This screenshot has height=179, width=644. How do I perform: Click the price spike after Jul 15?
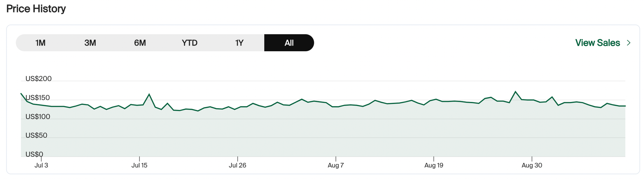click(x=149, y=94)
